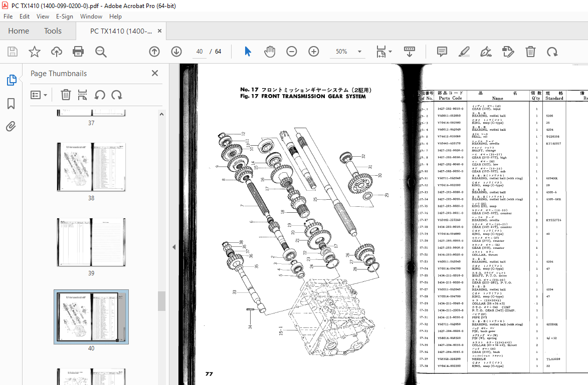
Task: Go to previous page arrow
Action: pos(154,52)
